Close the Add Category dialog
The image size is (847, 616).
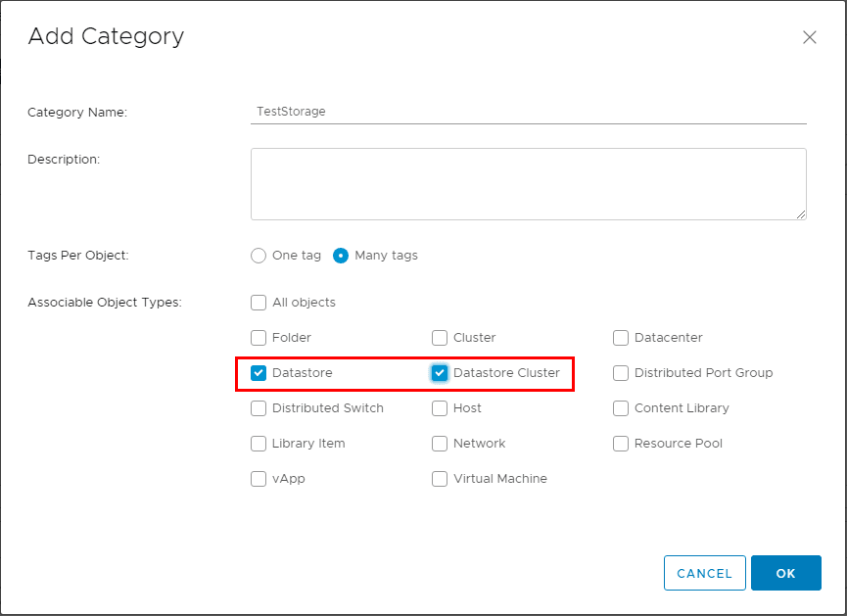809,37
